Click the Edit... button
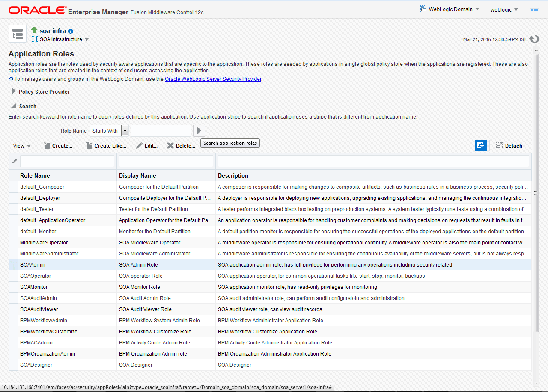 (147, 146)
